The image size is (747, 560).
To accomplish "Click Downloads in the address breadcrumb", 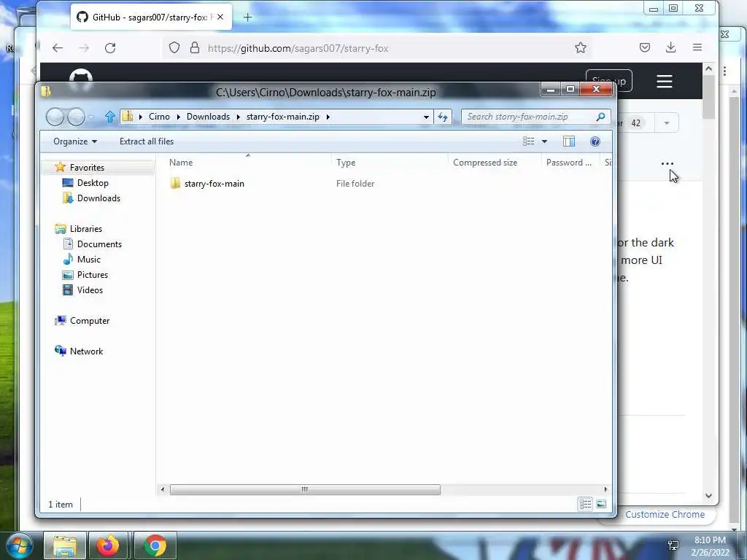I will pyautogui.click(x=208, y=117).
